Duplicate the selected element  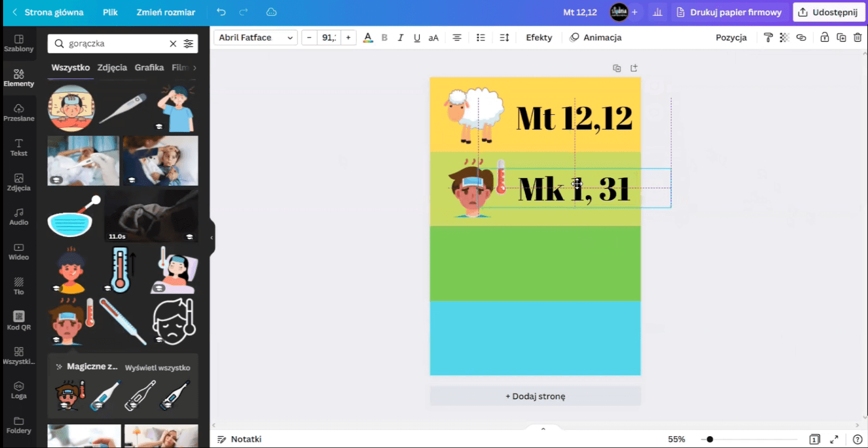pos(841,37)
